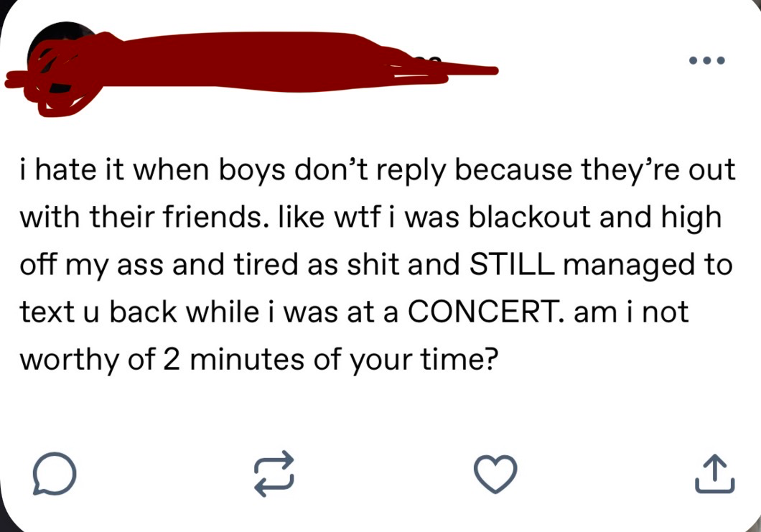Viewport: 761px width, 532px height.
Task: Click the capitalized word STILL
Action: coord(512,264)
